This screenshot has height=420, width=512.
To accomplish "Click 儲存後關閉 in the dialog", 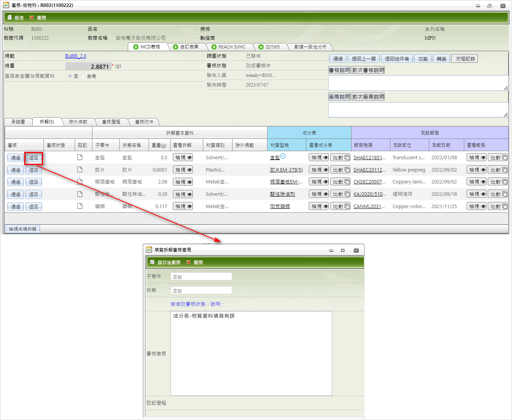I will 165,262.
